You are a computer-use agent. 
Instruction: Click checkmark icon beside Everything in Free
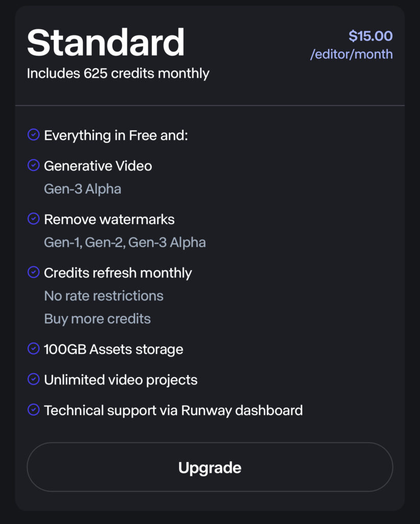point(33,135)
